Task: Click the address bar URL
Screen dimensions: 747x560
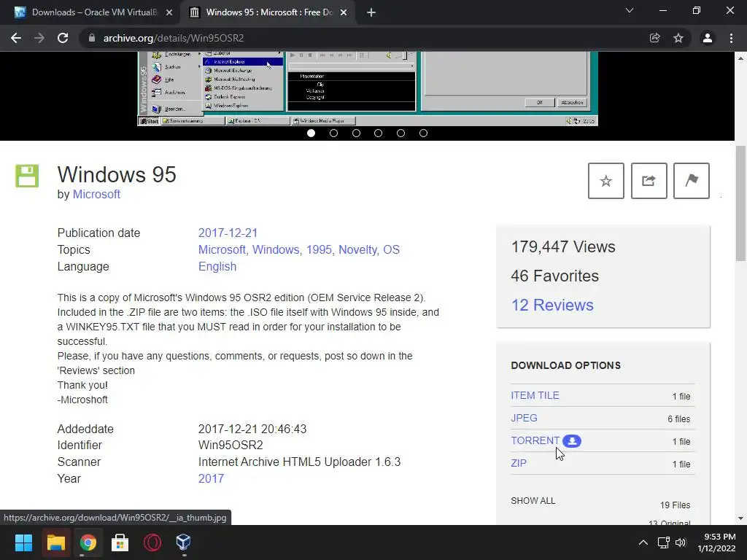Action: point(174,38)
